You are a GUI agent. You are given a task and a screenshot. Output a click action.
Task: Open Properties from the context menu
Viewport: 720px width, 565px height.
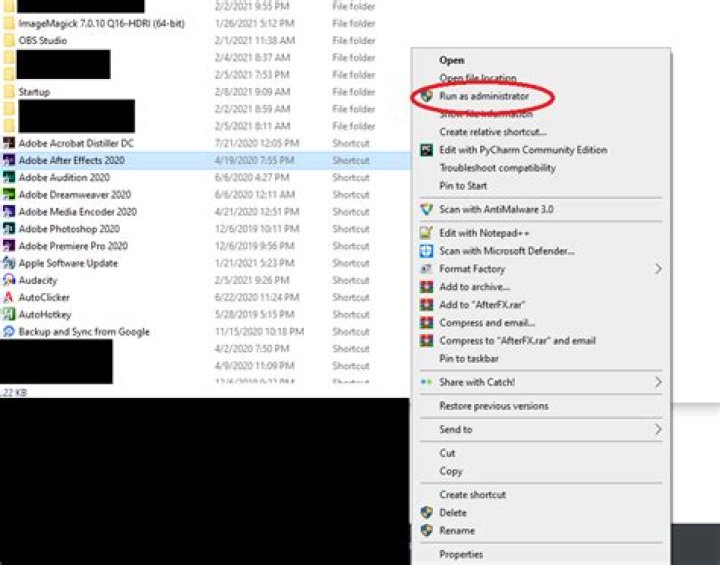461,554
